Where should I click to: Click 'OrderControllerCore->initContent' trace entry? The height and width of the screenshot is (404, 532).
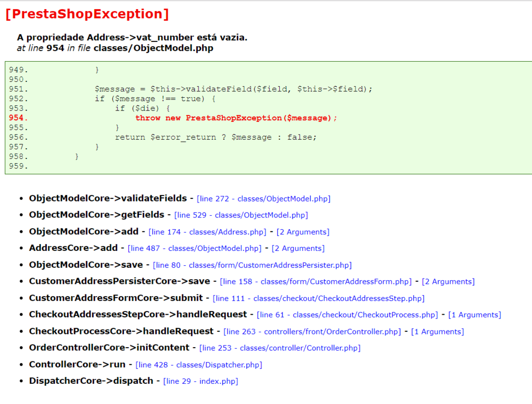click(109, 348)
